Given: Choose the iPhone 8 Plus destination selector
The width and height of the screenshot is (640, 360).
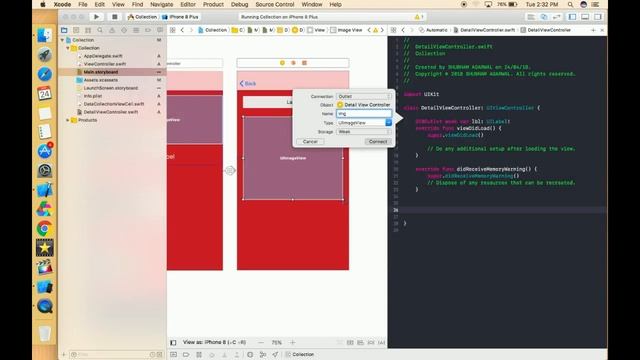Looking at the screenshot, I should pyautogui.click(x=180, y=17).
